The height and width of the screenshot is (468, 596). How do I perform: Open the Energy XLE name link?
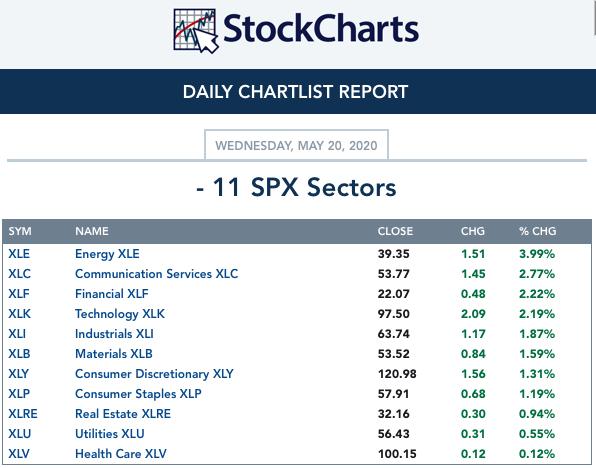click(x=107, y=254)
